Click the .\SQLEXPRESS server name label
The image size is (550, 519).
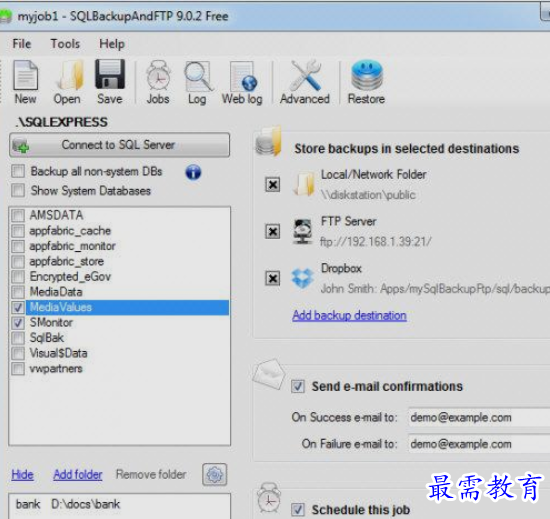(62, 122)
